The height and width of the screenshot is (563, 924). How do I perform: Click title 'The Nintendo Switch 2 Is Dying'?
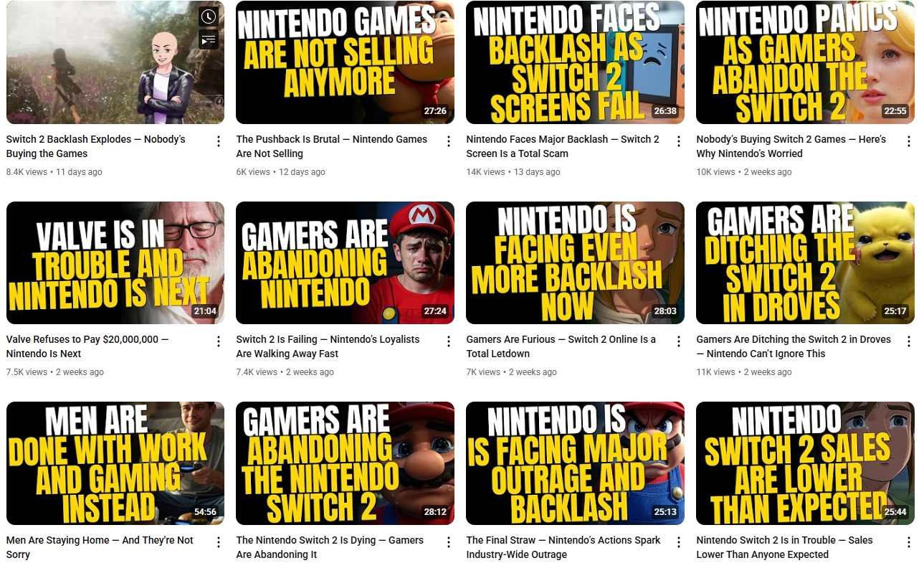[x=330, y=547]
